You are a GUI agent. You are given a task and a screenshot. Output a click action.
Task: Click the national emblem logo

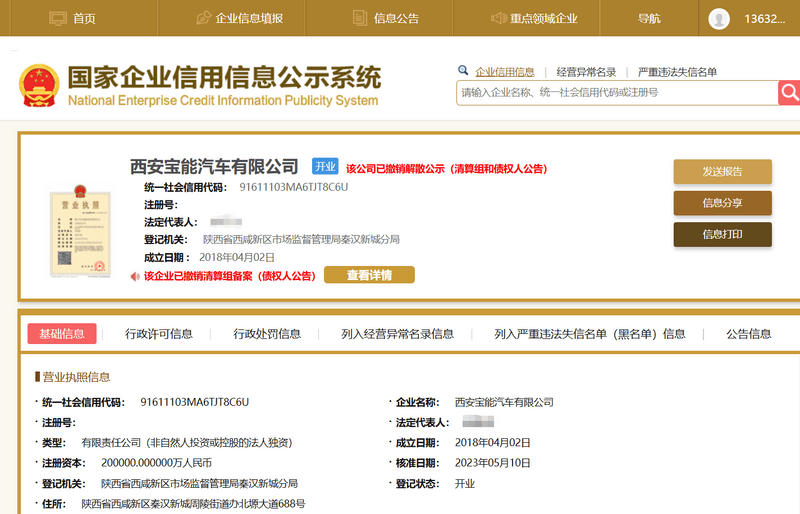(39, 86)
